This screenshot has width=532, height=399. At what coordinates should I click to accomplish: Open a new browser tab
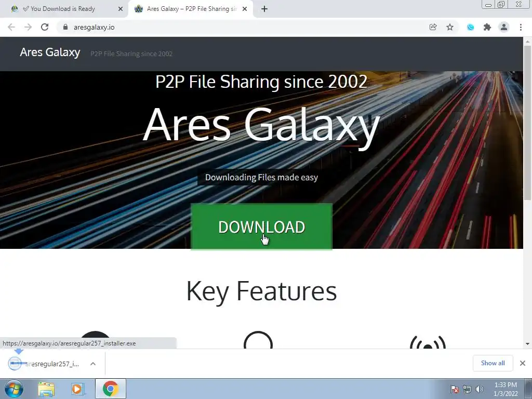(264, 9)
